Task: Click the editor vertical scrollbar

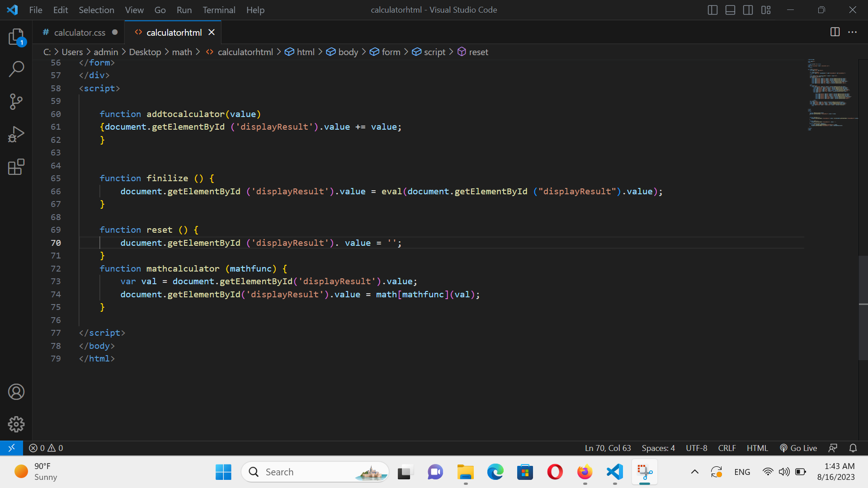Action: coord(863,307)
